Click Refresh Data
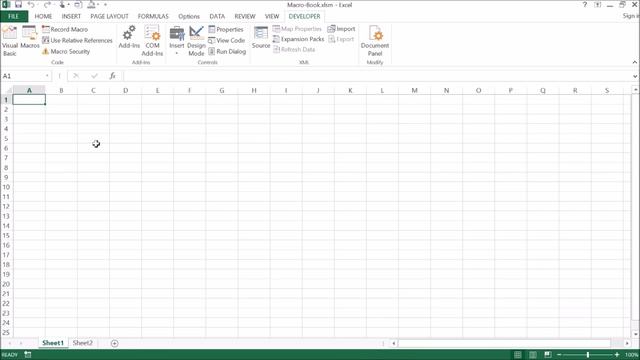 click(294, 49)
